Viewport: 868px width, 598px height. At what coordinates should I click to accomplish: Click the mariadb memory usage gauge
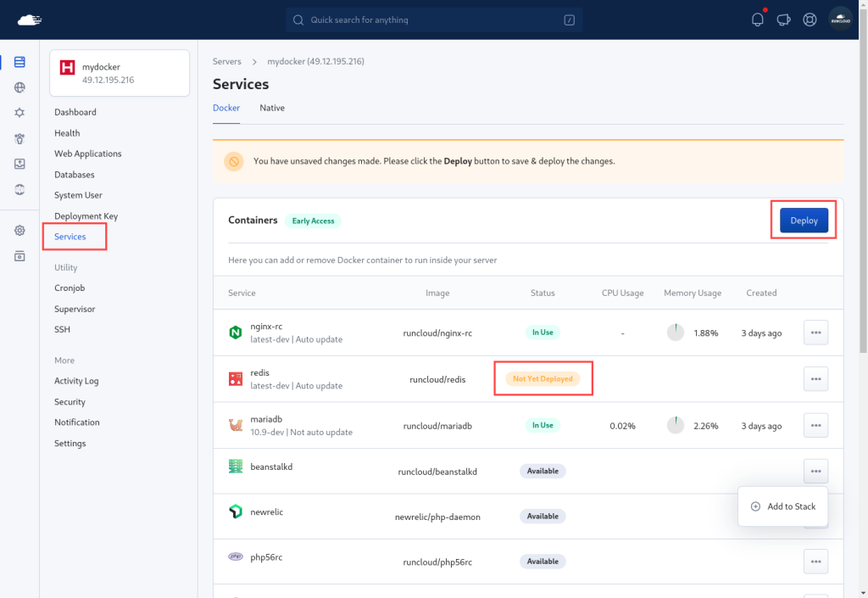click(675, 426)
